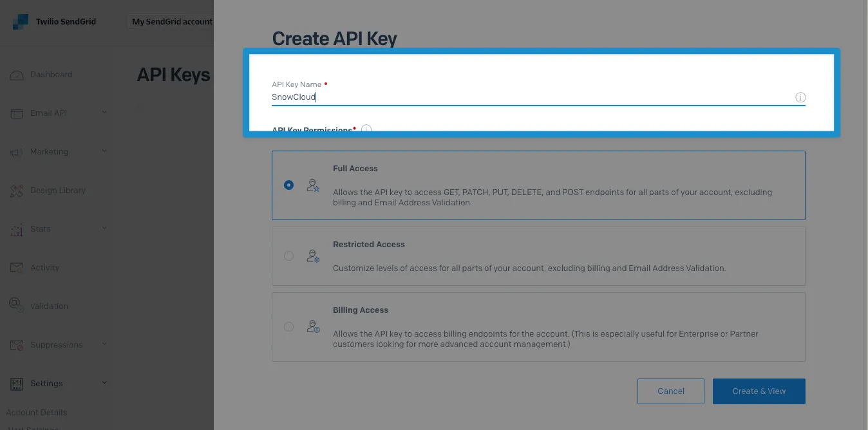This screenshot has height=430, width=868.
Task: Click the Create & View button
Action: pyautogui.click(x=759, y=391)
